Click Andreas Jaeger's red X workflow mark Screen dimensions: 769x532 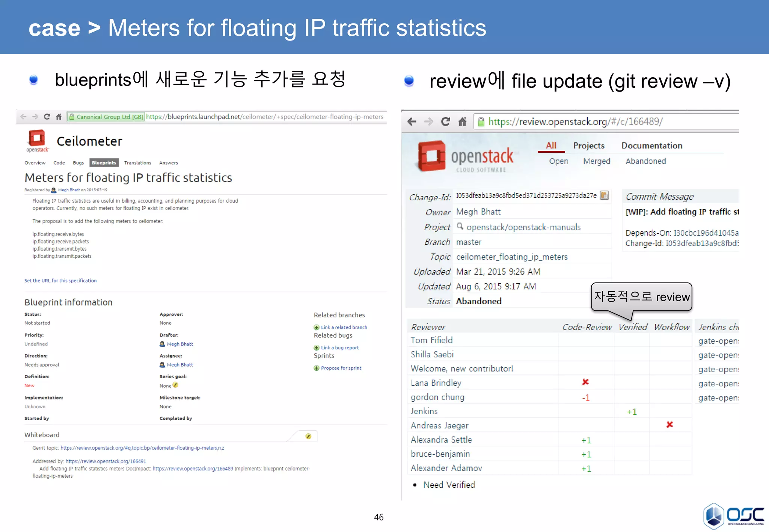tap(669, 425)
